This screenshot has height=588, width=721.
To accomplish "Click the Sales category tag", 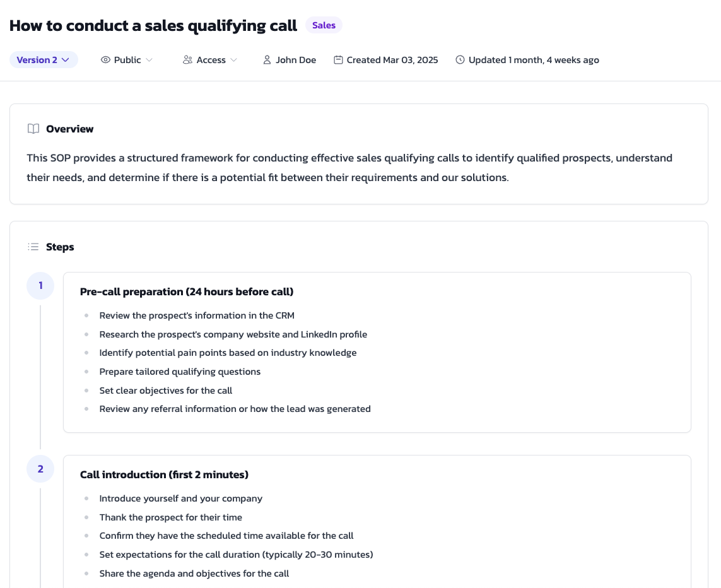I will [x=324, y=25].
